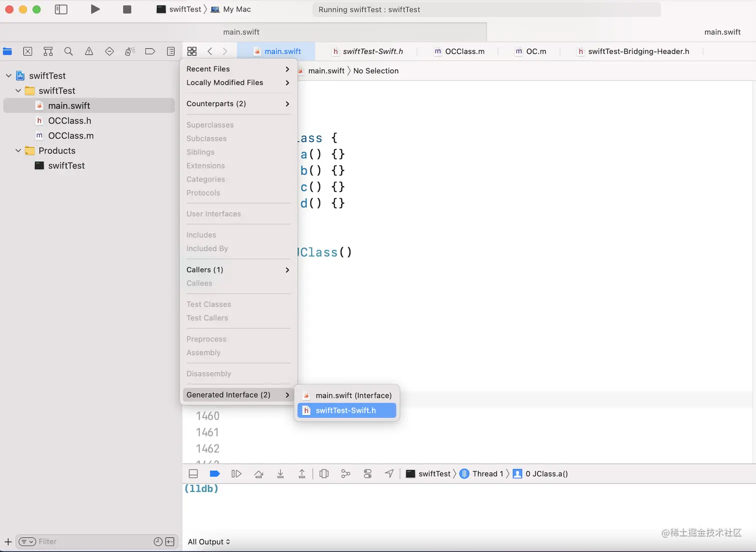The image size is (756, 552).
Task: Open Counterparts (2) submenu
Action: (x=238, y=103)
